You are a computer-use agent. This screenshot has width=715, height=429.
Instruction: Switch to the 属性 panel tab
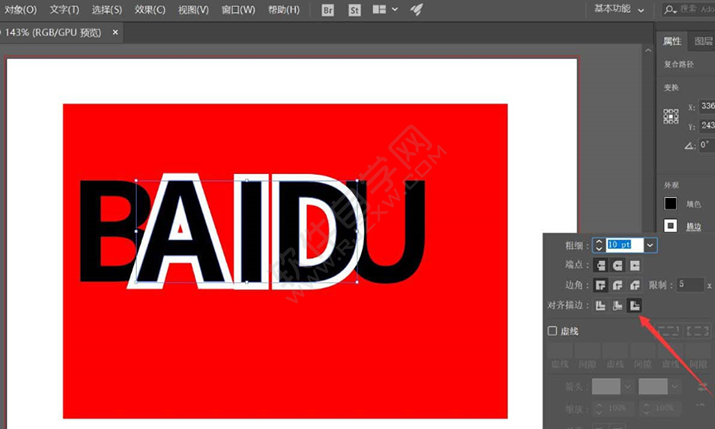672,41
